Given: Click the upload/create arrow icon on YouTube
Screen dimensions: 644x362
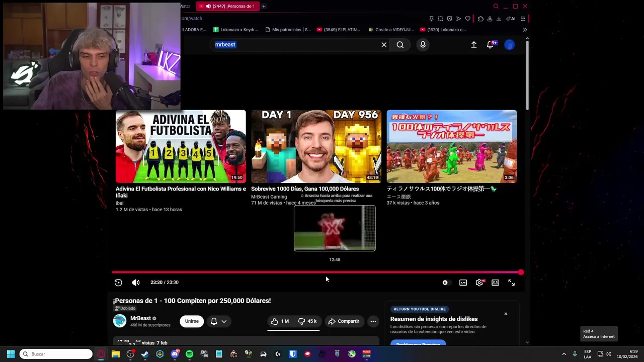Looking at the screenshot, I should (474, 45).
